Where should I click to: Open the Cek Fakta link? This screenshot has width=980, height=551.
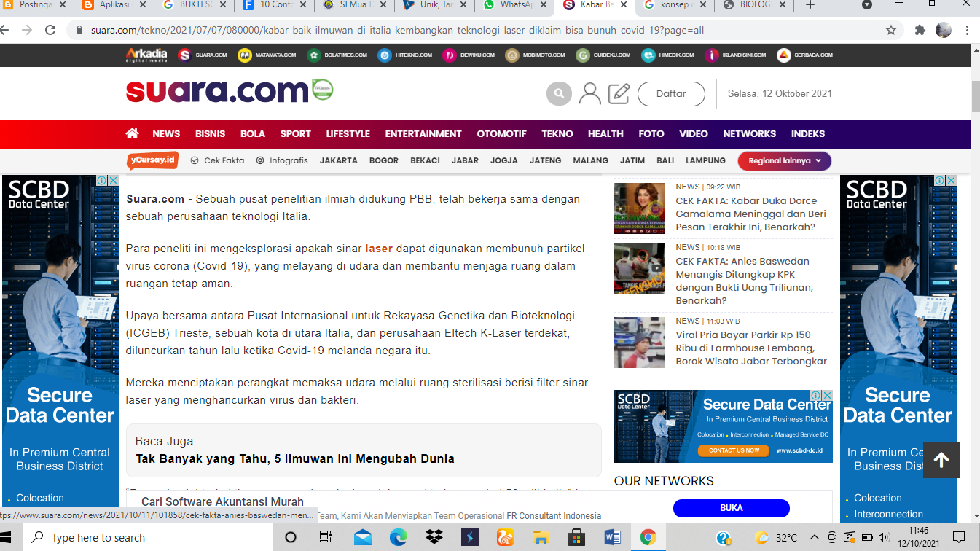coord(217,160)
